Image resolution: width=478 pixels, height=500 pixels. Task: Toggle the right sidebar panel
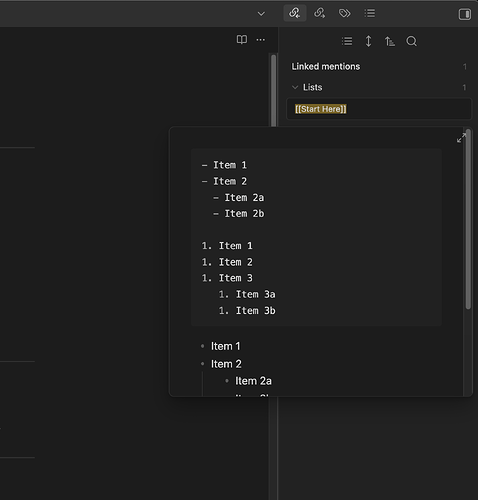coord(465,14)
